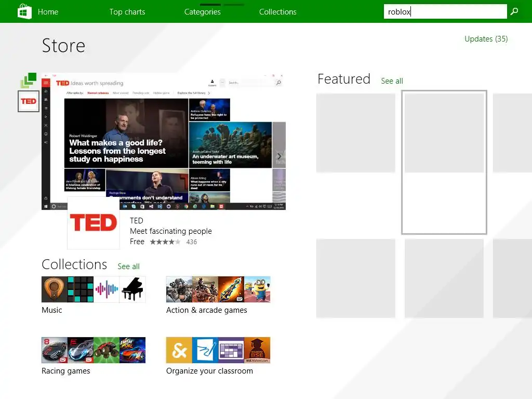Image resolution: width=532 pixels, height=399 pixels.
Task: Open the TED app screenshot preview
Action: point(164,141)
